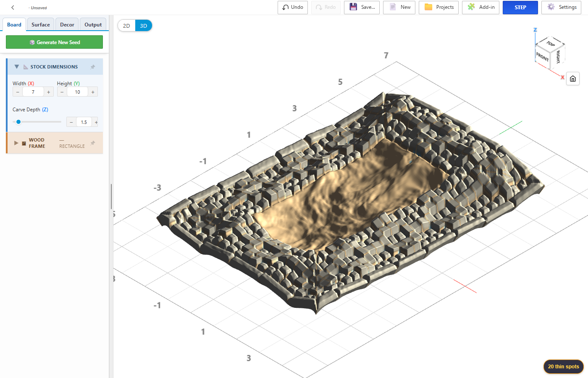Open the 20 thin spots warning
588x378 pixels.
pyautogui.click(x=563, y=366)
